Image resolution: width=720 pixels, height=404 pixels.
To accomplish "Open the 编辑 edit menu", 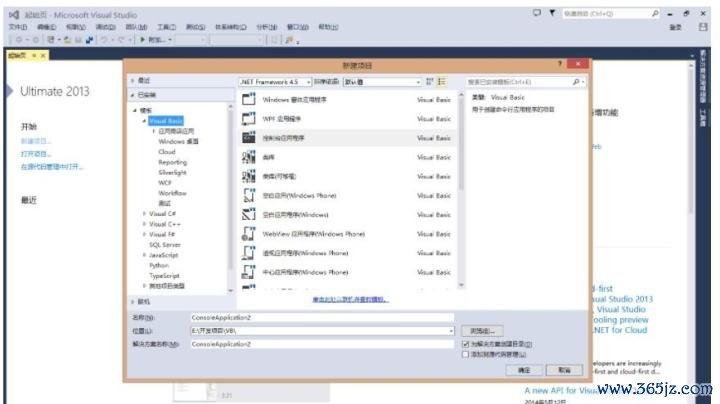I will [46, 27].
